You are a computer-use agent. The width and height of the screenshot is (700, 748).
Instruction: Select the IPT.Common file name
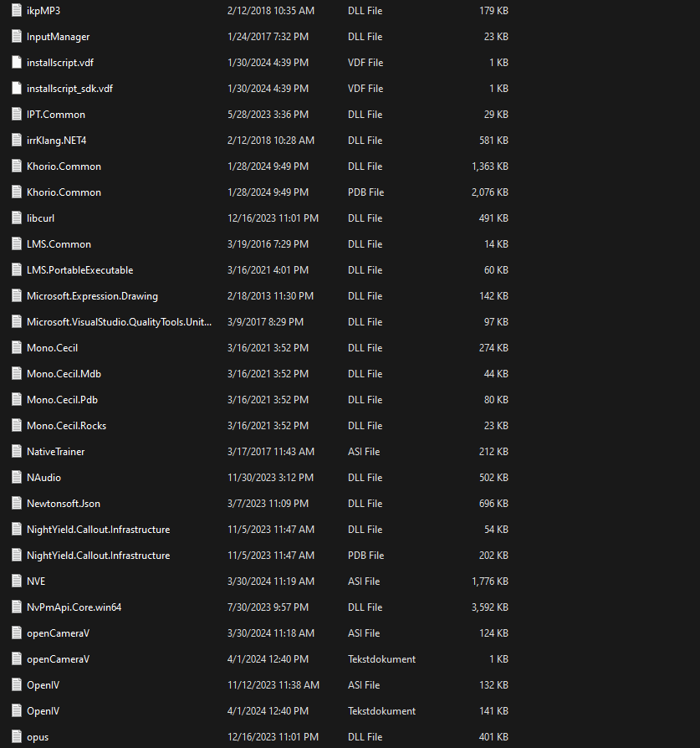click(56, 115)
